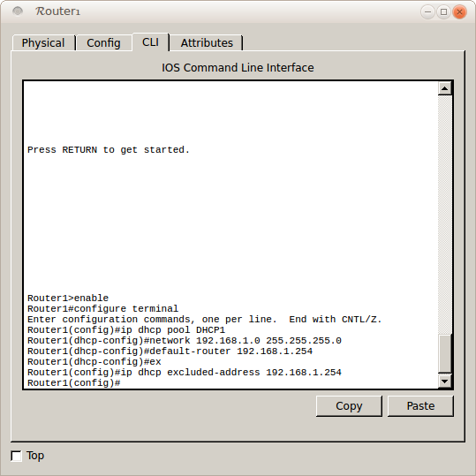This screenshot has width=476, height=476.
Task: Click the 'default-router 192.168.1.254' line
Action: [x=170, y=351]
